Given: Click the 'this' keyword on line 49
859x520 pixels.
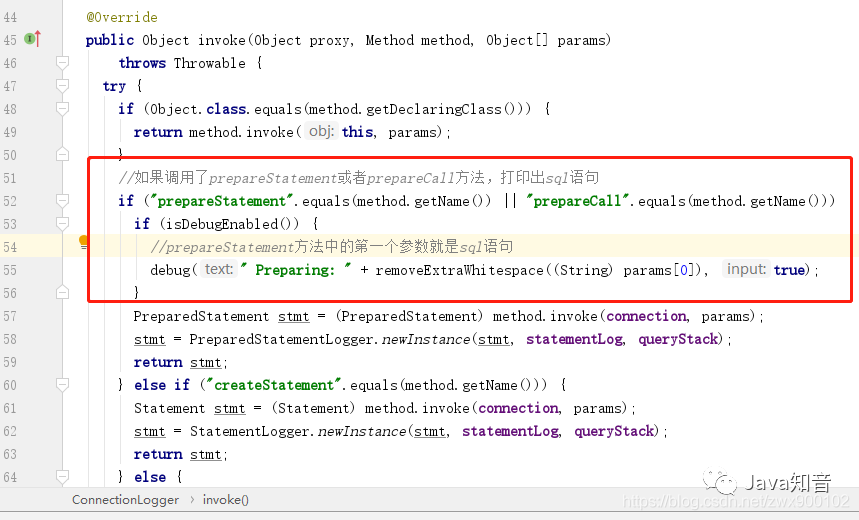Looking at the screenshot, I should tap(357, 132).
